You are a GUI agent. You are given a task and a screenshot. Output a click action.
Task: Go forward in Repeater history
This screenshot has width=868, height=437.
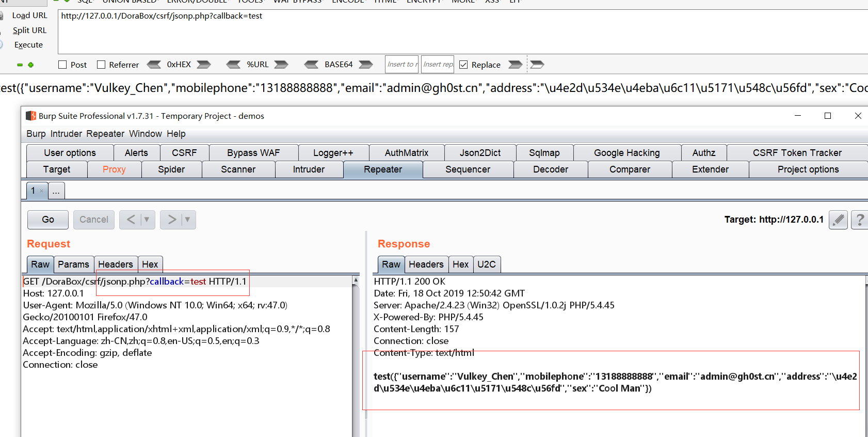pos(172,220)
